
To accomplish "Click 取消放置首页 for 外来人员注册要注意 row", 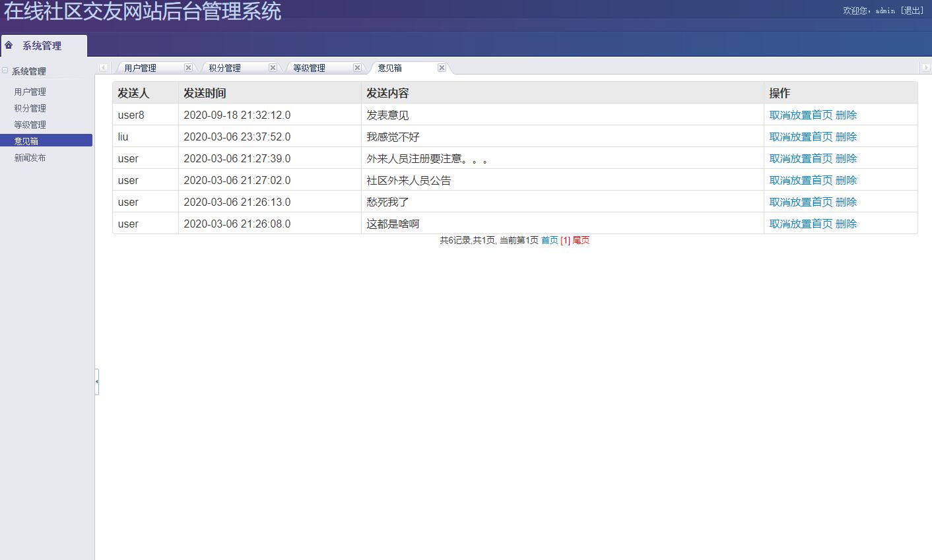I will pyautogui.click(x=801, y=158).
